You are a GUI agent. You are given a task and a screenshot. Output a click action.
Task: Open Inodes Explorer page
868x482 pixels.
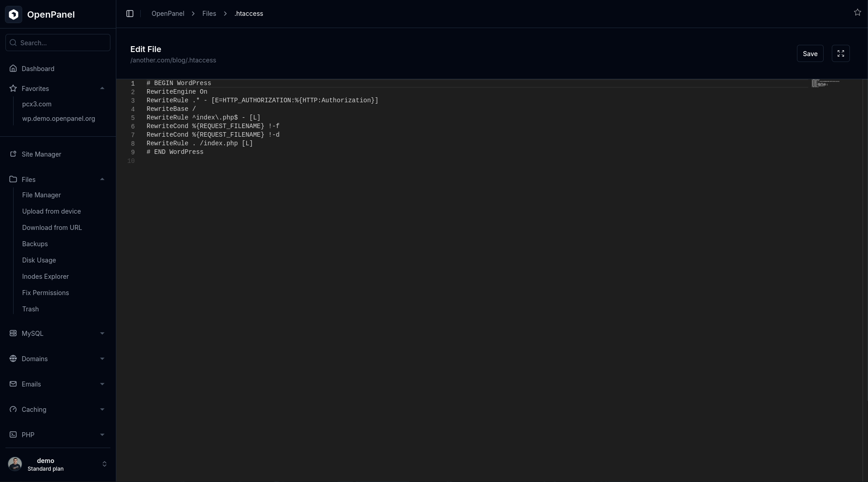(x=45, y=277)
